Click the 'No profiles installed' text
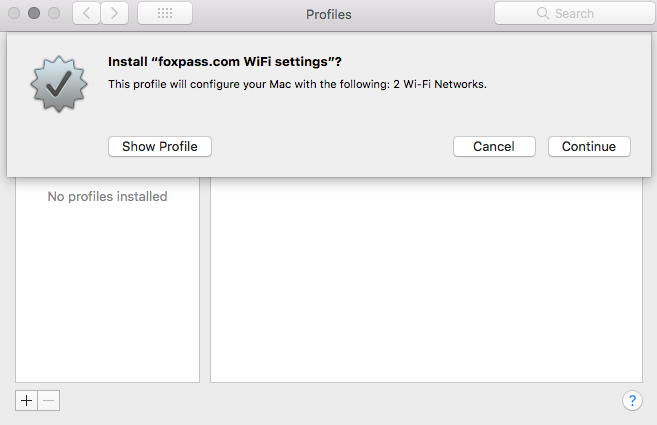The image size is (657, 425). pos(107,196)
